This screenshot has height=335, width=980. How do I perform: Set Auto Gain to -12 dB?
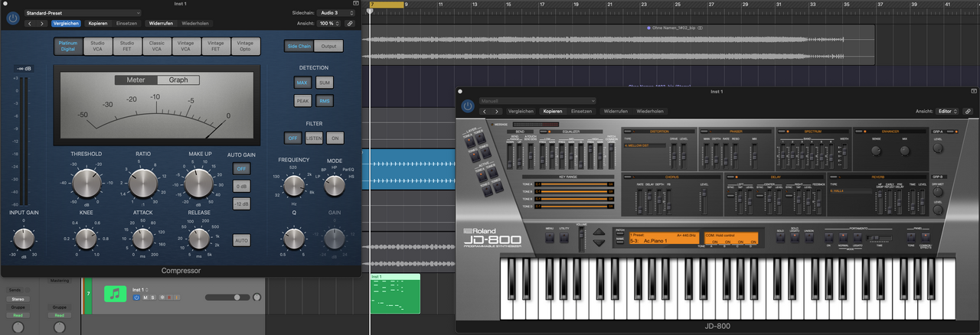(242, 203)
